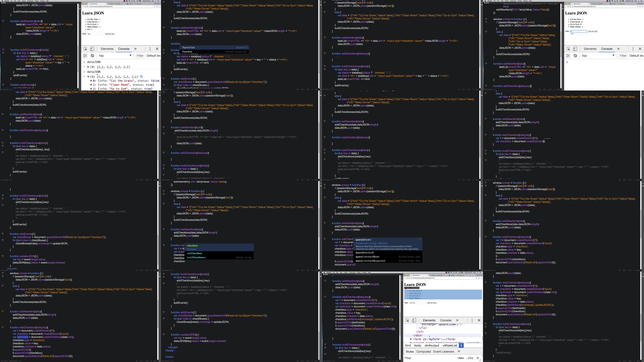644x362 pixels.
Task: Show console sidebar icon in dataJSON console frame
Action: tap(85, 56)
